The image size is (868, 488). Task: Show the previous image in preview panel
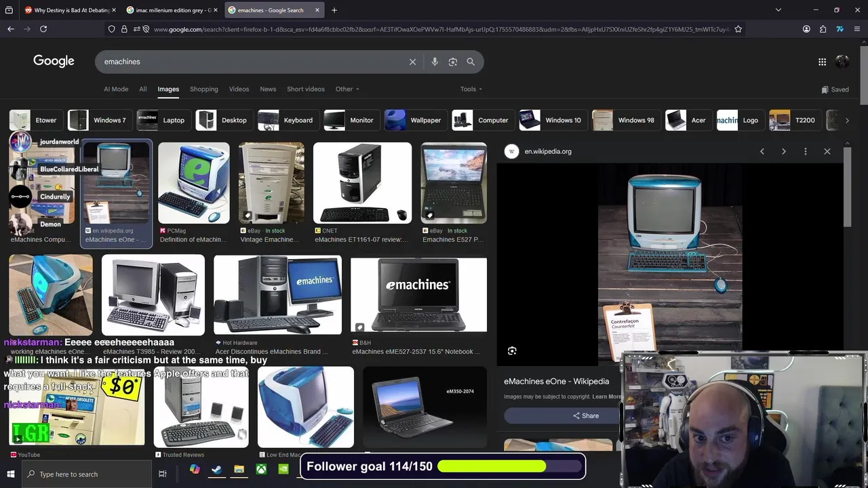pyautogui.click(x=762, y=151)
